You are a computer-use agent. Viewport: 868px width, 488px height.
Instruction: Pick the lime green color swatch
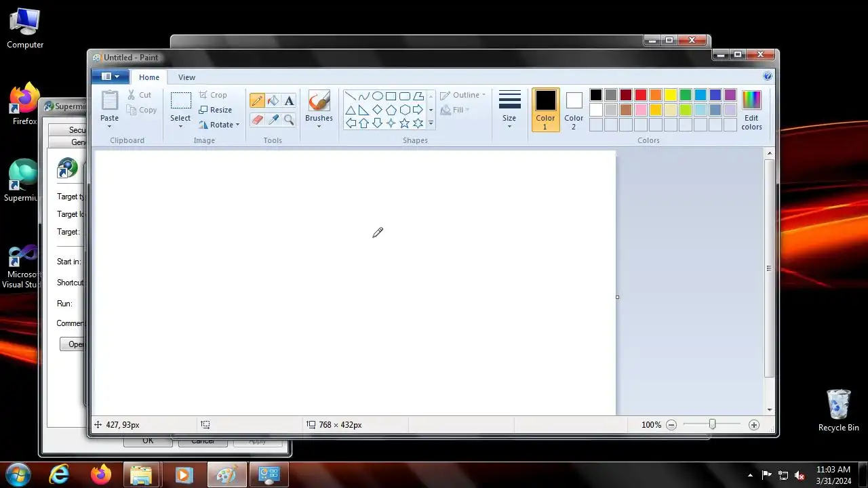(686, 110)
